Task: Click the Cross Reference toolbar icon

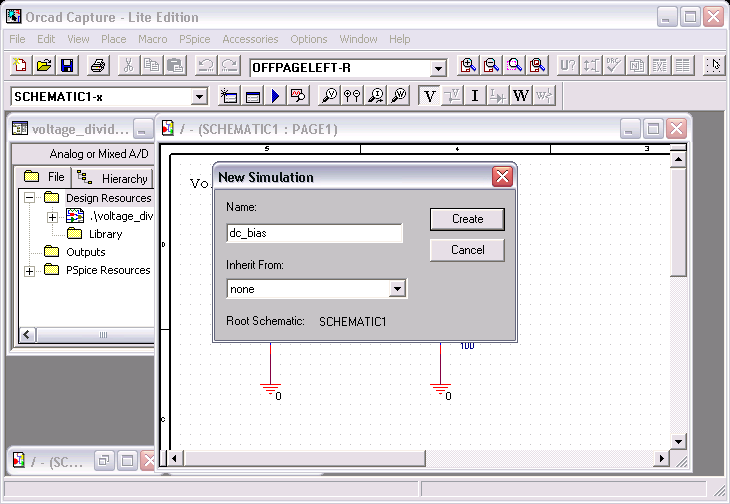Action: (x=660, y=66)
